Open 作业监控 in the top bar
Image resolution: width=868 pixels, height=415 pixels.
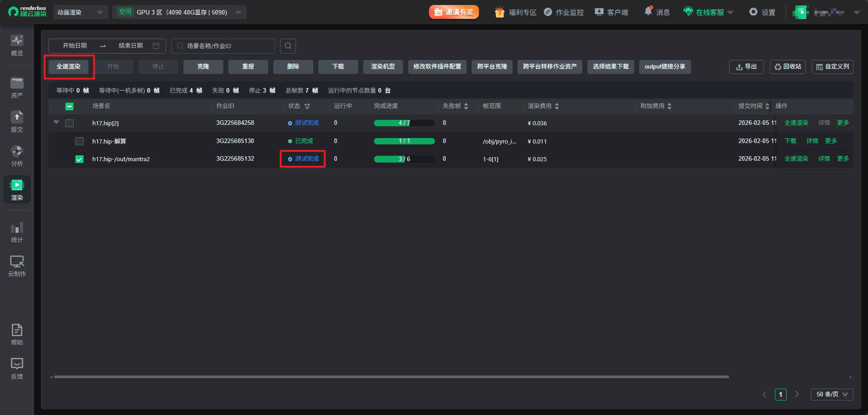pos(564,12)
